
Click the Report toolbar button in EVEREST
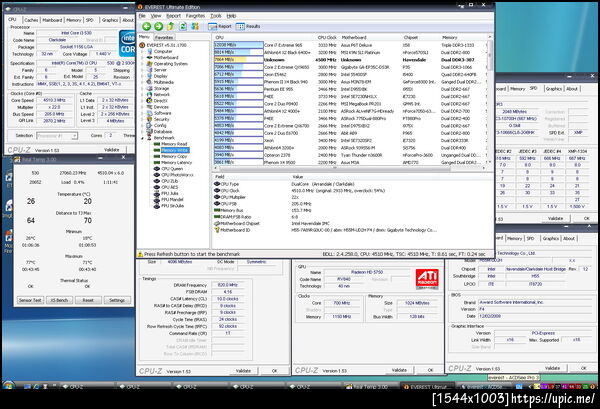(x=220, y=26)
